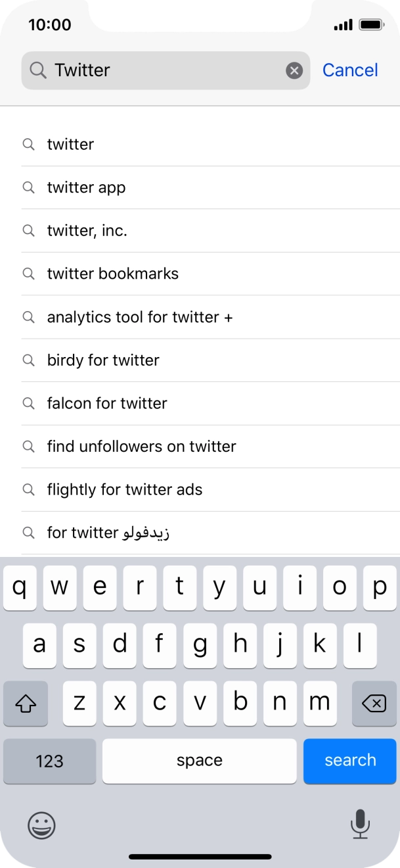Toggle uppercase with the Shift key
The image size is (400, 868).
pos(26,704)
